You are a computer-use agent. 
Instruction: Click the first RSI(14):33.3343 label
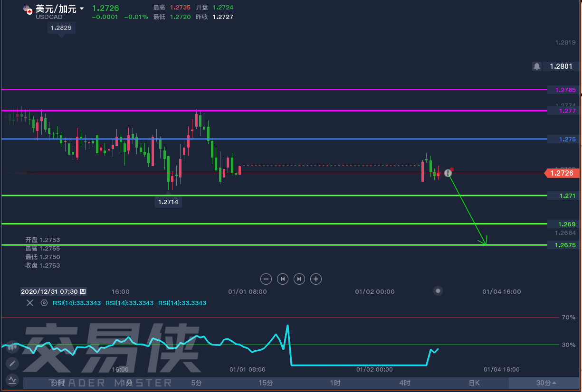76,303
